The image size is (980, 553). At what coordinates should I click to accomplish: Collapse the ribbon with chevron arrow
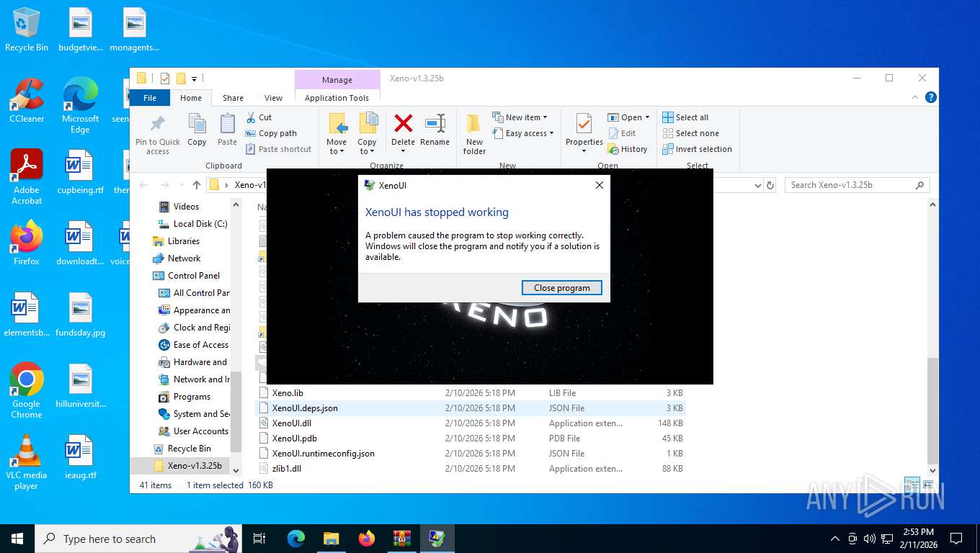(x=916, y=97)
